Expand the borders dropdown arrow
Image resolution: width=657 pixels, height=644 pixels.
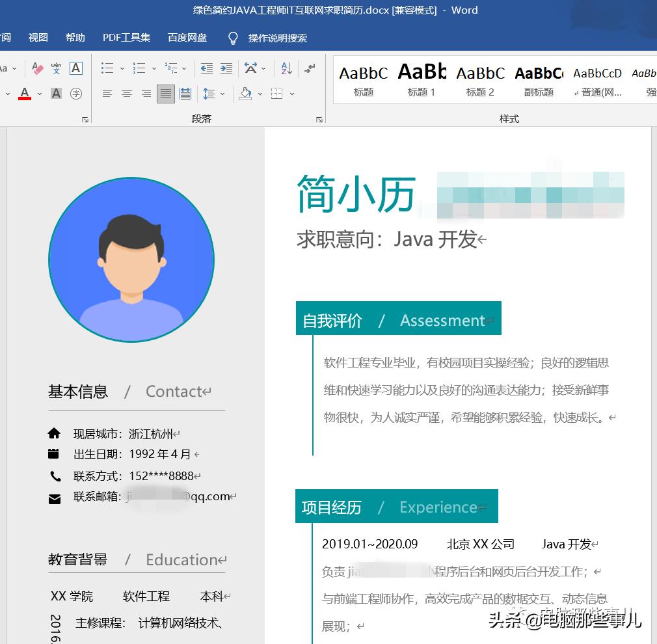(291, 94)
